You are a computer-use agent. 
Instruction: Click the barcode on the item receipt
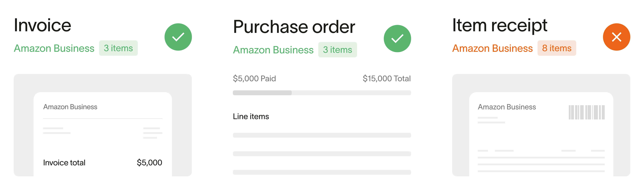(586, 112)
